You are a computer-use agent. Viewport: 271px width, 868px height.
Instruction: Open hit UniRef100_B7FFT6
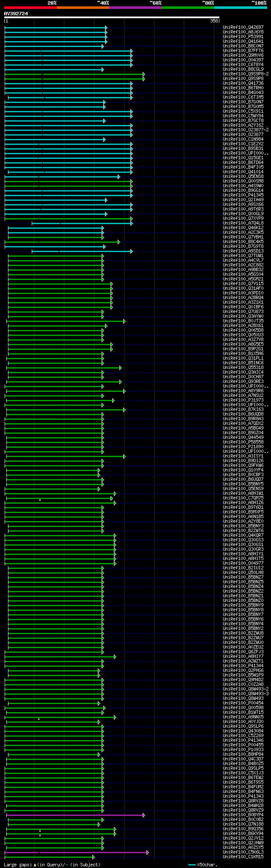243,51
